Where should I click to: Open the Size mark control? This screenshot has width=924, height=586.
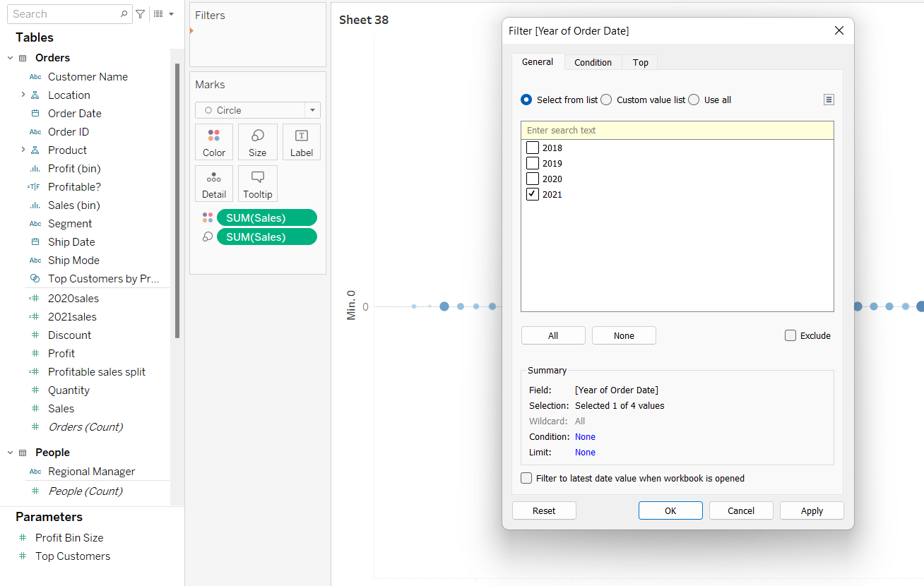(x=257, y=142)
